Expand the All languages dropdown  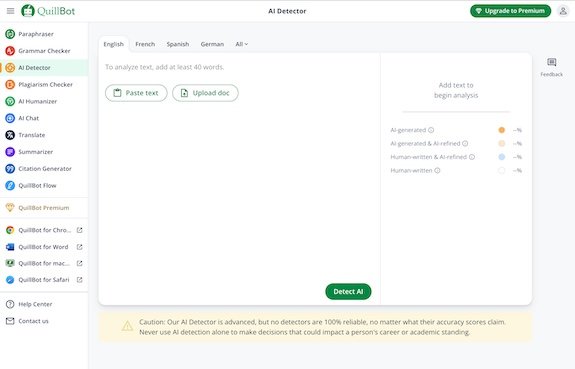[242, 44]
